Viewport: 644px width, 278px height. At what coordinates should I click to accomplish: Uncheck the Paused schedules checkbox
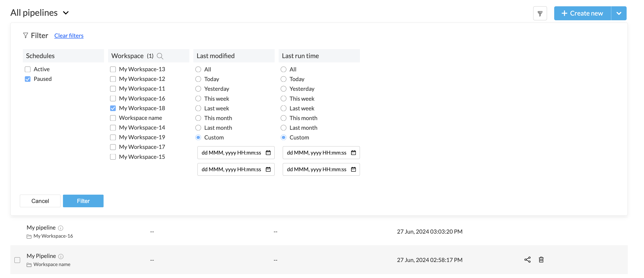tap(28, 79)
